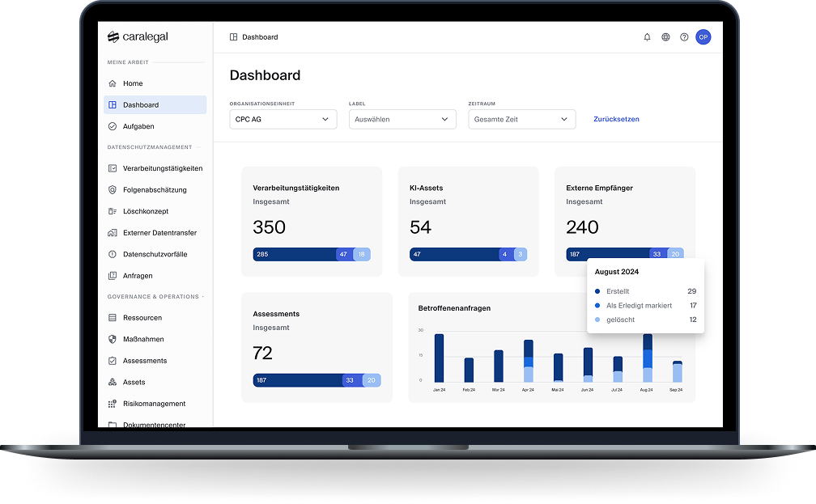Click the Jan 24 chart bar
816x504 pixels.
[440, 358]
